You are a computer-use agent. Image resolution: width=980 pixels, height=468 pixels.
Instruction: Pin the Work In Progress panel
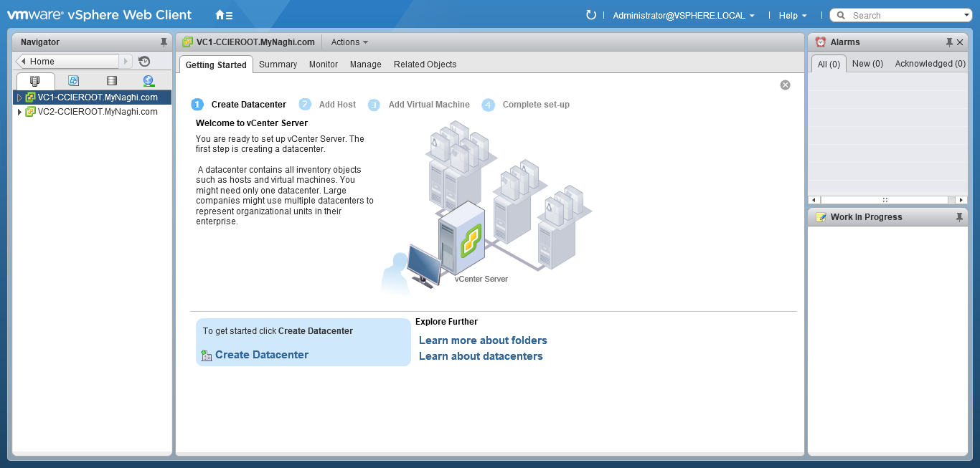tap(959, 217)
